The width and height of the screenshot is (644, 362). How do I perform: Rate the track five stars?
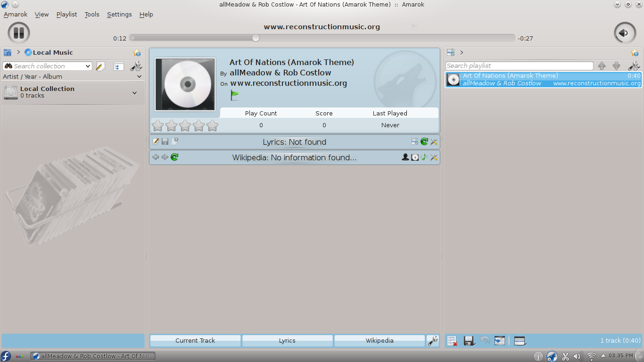pos(212,125)
